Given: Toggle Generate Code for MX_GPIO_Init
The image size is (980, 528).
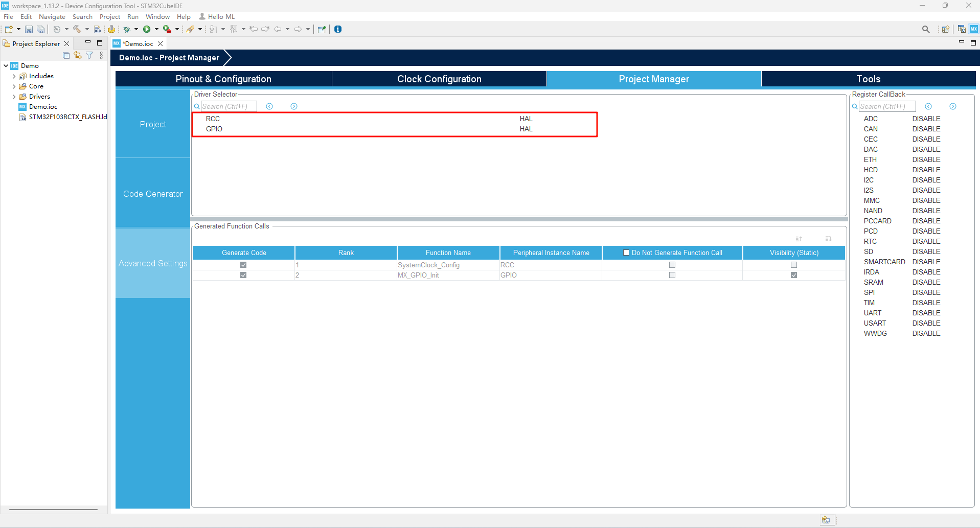Looking at the screenshot, I should 243,275.
